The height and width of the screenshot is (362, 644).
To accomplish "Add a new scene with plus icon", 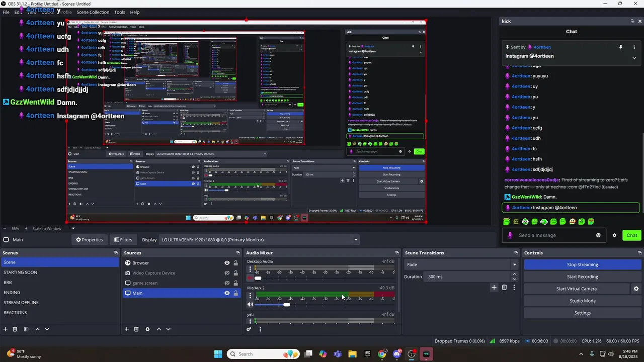I will pos(6,329).
